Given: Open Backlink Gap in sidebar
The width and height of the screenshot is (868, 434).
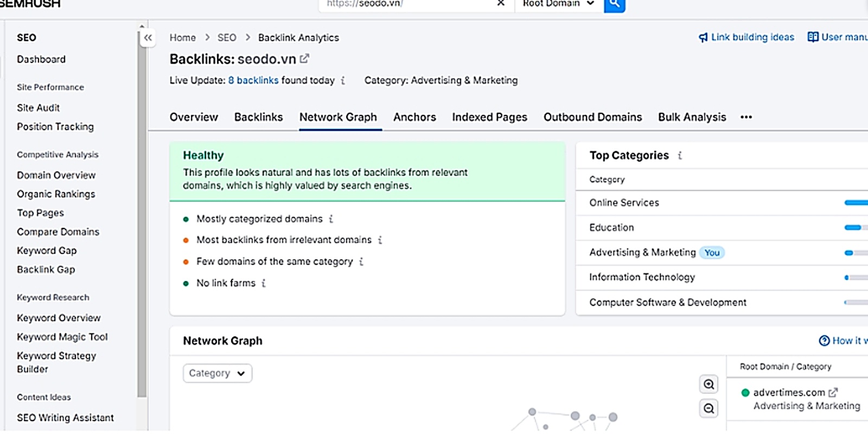Looking at the screenshot, I should point(46,270).
